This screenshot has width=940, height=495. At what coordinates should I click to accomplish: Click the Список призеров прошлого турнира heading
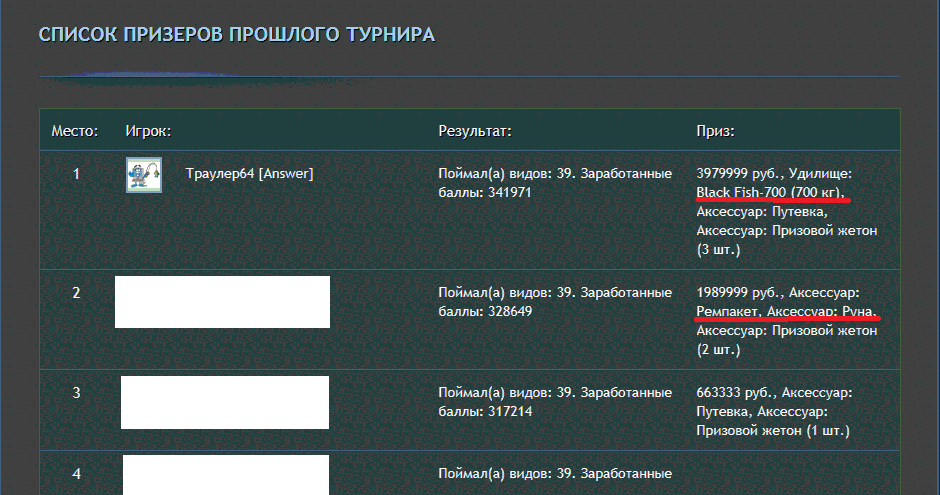[x=237, y=35]
